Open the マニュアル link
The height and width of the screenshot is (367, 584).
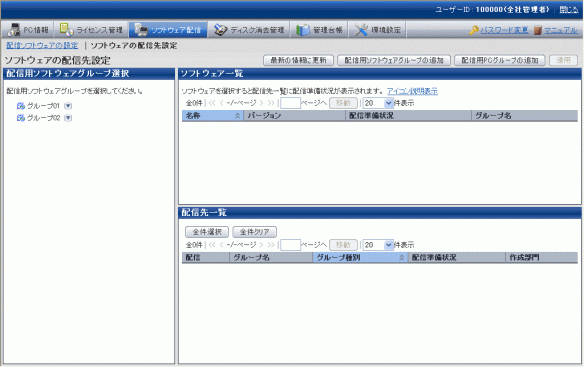point(561,30)
